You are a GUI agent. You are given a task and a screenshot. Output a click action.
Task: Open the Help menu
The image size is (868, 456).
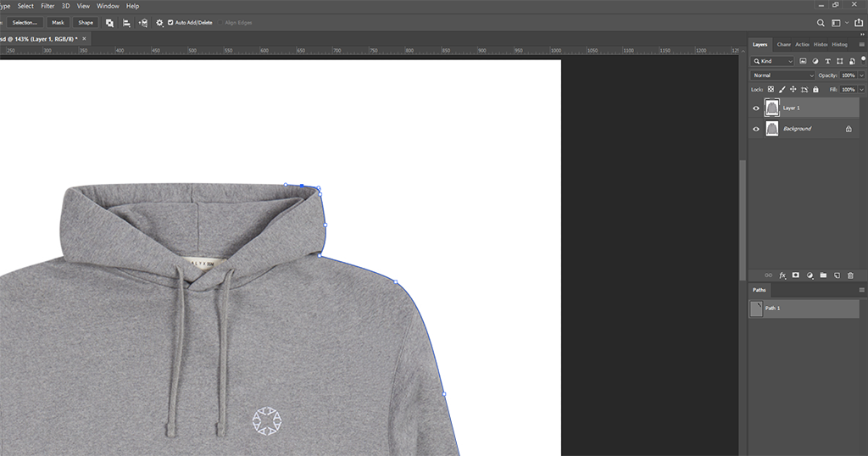(132, 6)
